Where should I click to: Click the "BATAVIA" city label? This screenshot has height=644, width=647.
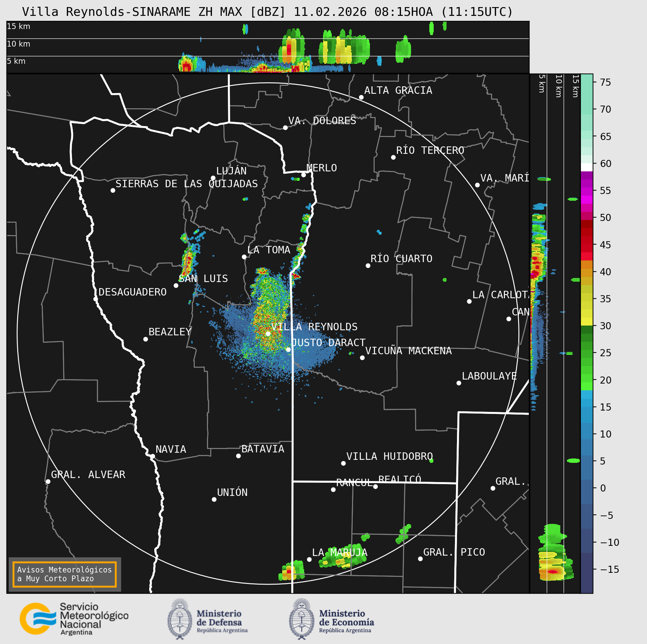click(263, 449)
